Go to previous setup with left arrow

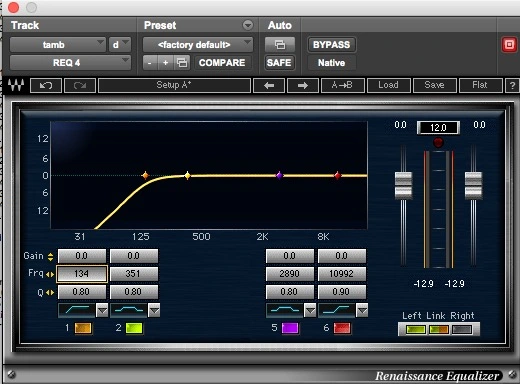coord(269,86)
